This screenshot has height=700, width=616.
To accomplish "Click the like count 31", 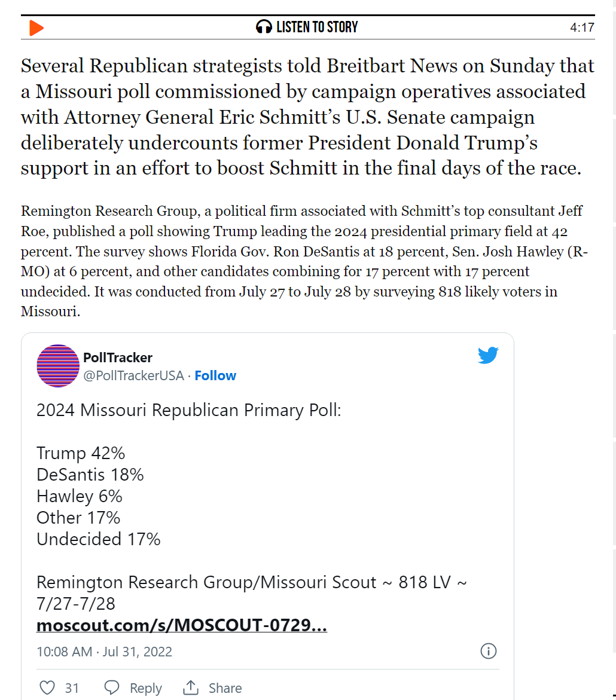I will point(72,688).
